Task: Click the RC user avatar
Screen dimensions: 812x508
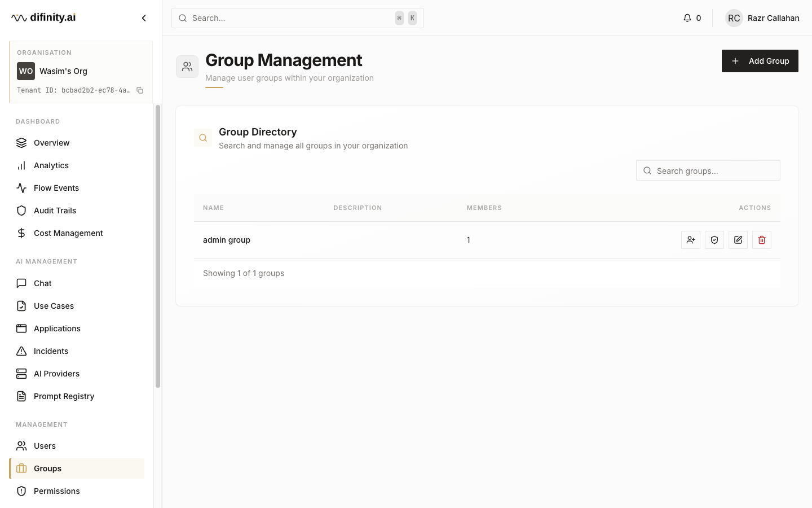Action: tap(734, 18)
